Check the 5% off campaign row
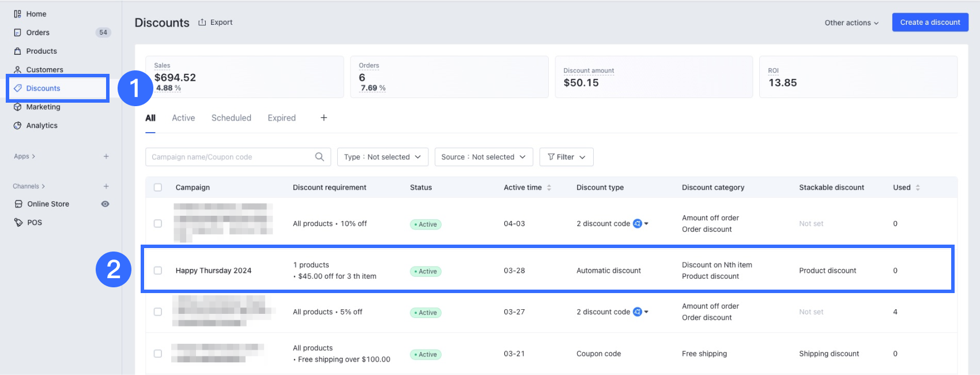Viewport: 980px width, 375px height. (158, 312)
